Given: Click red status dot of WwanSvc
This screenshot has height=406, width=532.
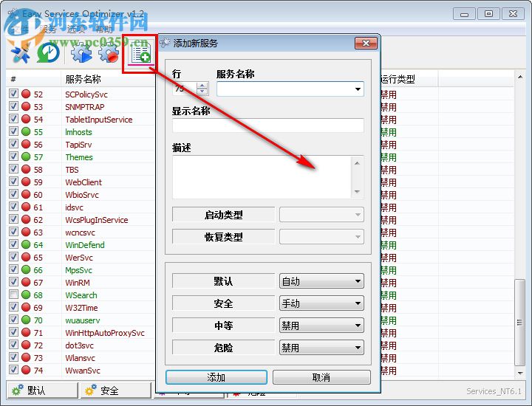Looking at the screenshot, I should (x=26, y=370).
